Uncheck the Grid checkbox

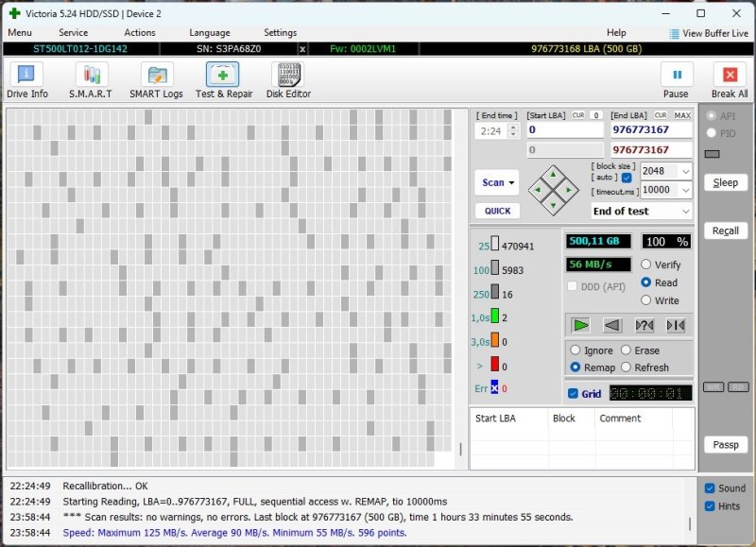click(x=573, y=394)
